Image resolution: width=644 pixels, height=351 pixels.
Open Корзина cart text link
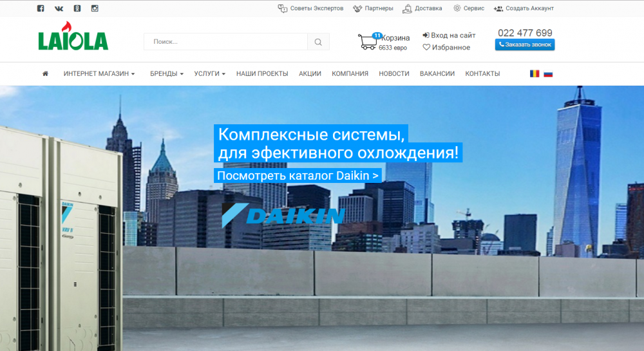coord(395,38)
